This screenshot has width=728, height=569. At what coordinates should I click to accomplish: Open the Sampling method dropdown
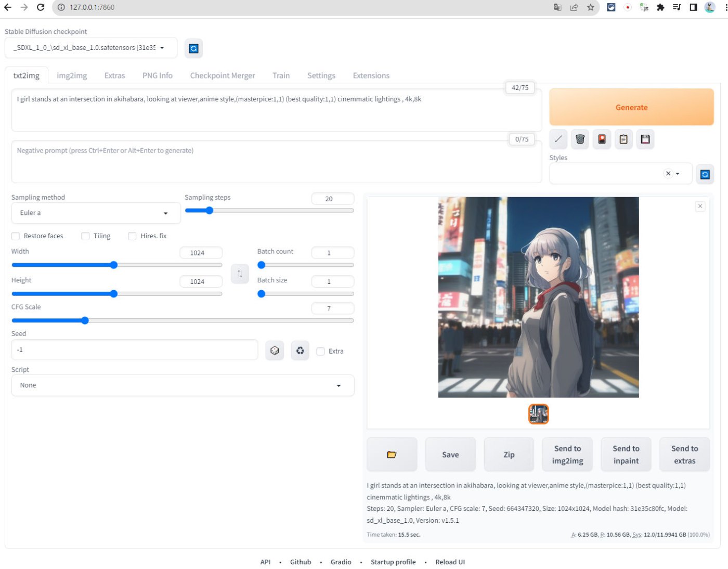pos(96,213)
